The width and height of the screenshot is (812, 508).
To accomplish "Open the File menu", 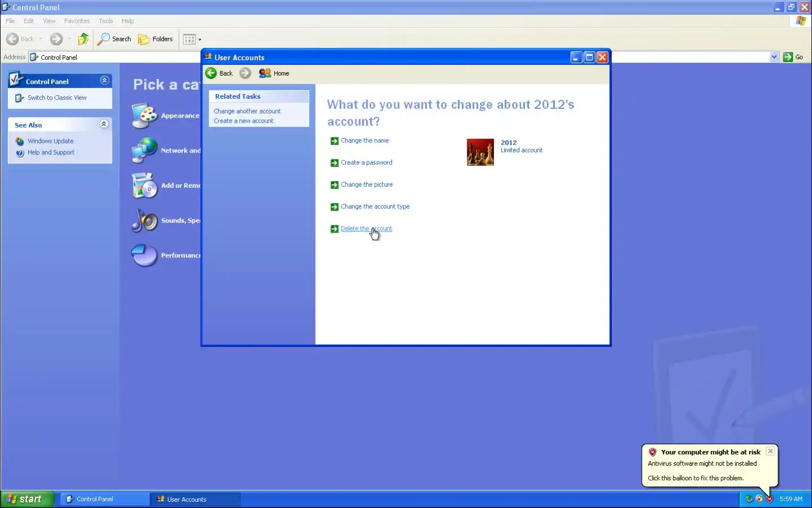I will pyautogui.click(x=10, y=21).
